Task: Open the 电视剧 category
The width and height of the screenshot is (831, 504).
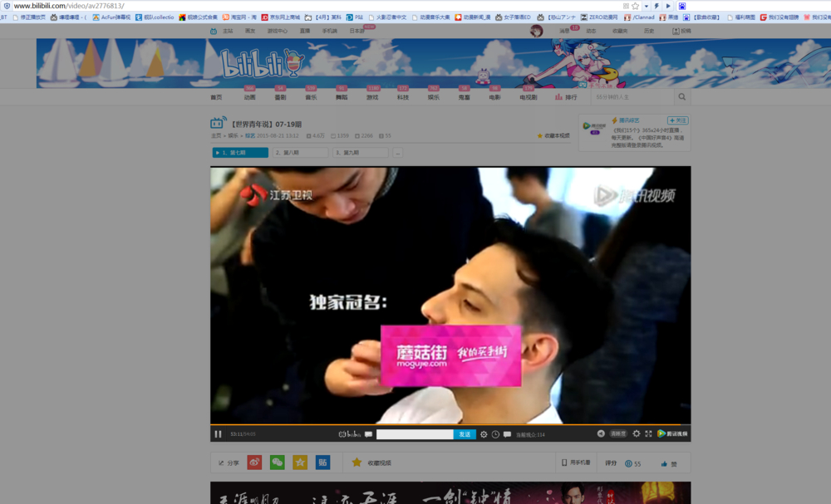Action: coord(529,97)
